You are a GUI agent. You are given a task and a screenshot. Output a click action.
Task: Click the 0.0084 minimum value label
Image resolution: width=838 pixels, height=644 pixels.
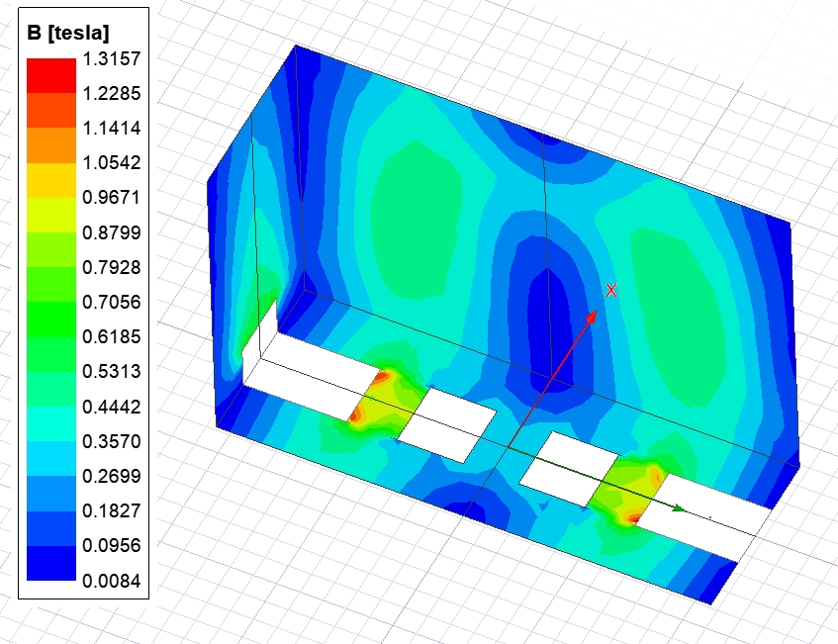[113, 580]
